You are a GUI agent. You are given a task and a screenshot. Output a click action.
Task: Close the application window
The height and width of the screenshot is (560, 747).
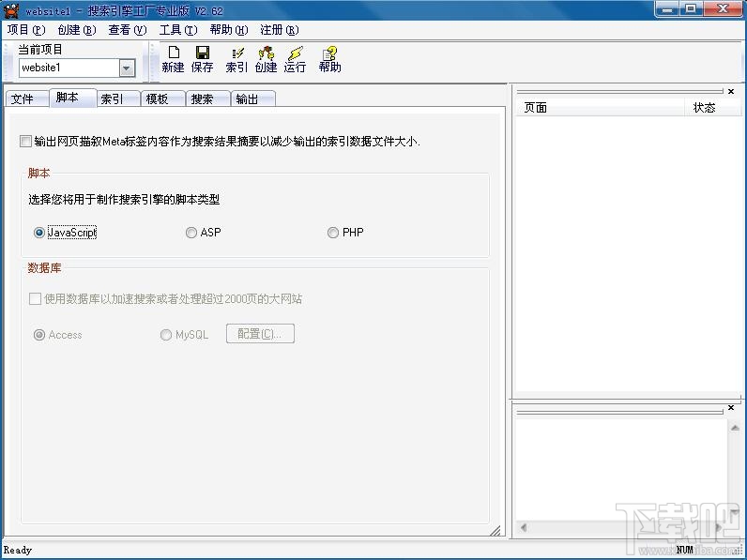tap(724, 9)
